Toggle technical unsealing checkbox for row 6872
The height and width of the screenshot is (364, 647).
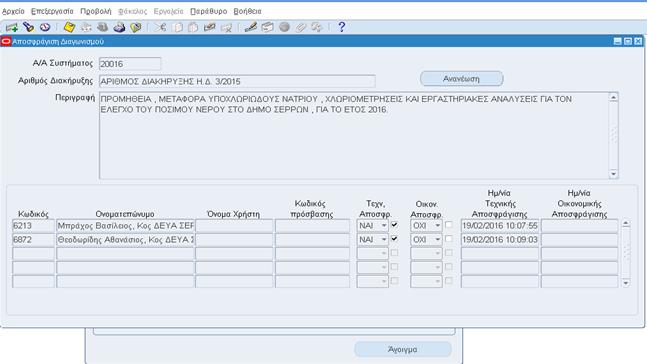(394, 239)
